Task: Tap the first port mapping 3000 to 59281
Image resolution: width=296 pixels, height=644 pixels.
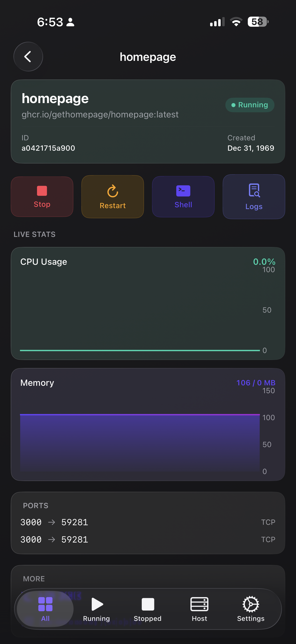Action: pyautogui.click(x=54, y=522)
